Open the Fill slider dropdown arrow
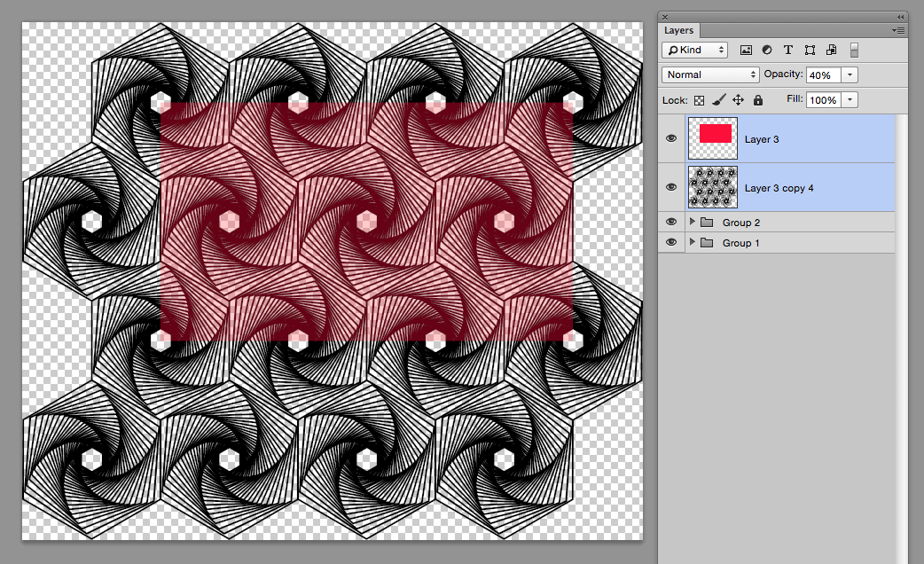924x564 pixels. (x=850, y=99)
